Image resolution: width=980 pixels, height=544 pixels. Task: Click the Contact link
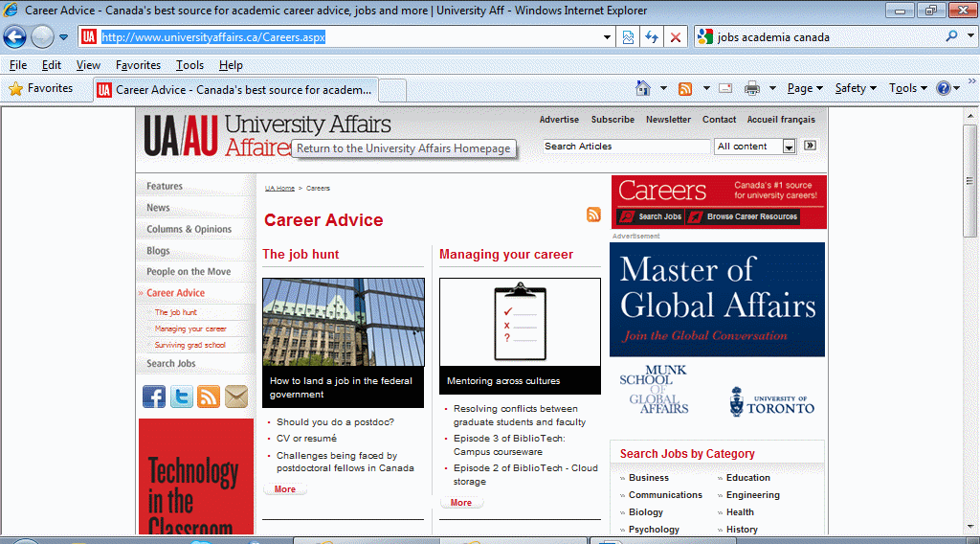tap(719, 120)
